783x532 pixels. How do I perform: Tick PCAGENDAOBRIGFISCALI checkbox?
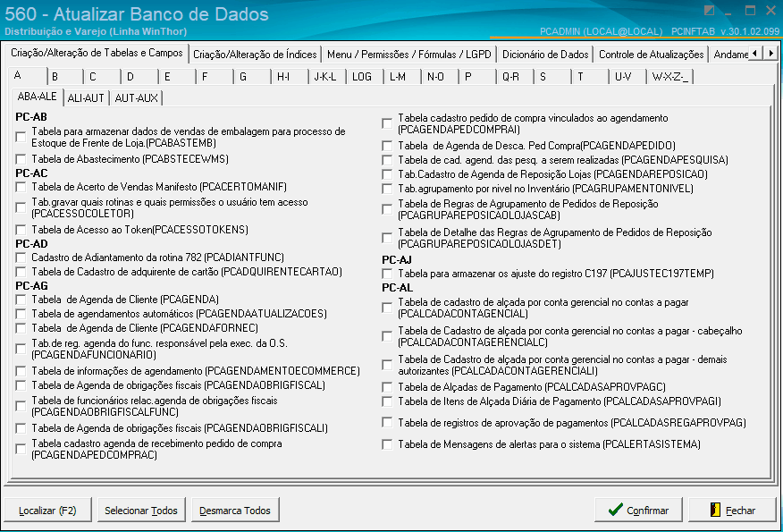pyautogui.click(x=21, y=428)
